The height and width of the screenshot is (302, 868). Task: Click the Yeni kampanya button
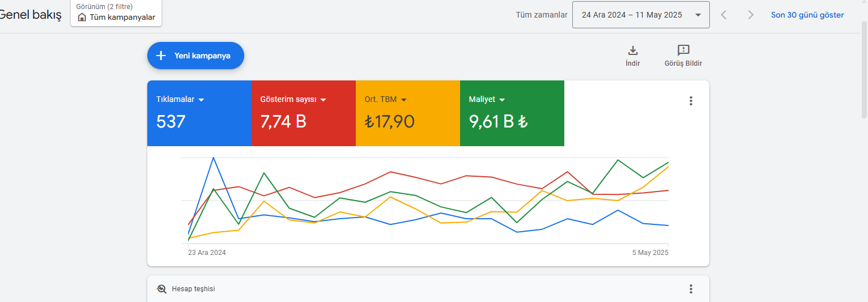coord(195,56)
